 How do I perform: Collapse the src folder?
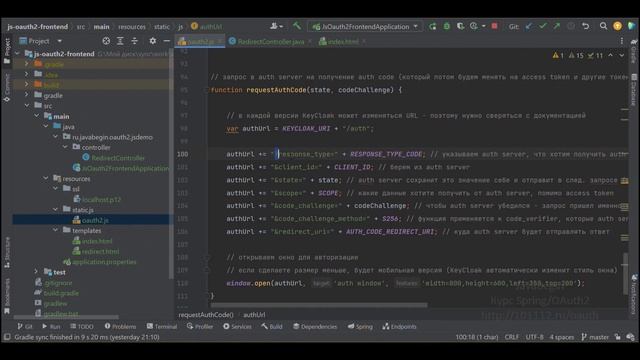point(27,105)
